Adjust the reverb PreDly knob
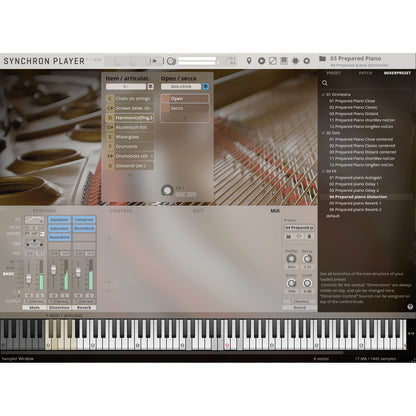This screenshot has width=416, height=416. (291, 258)
